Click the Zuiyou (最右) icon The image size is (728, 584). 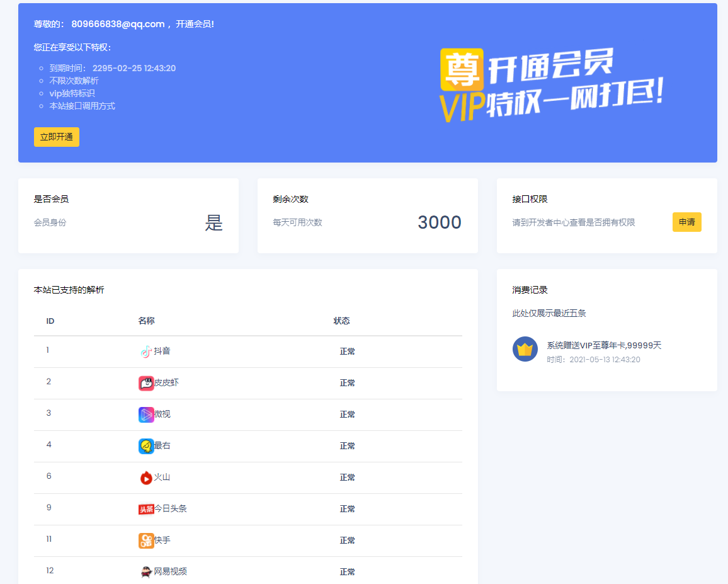pos(146,446)
